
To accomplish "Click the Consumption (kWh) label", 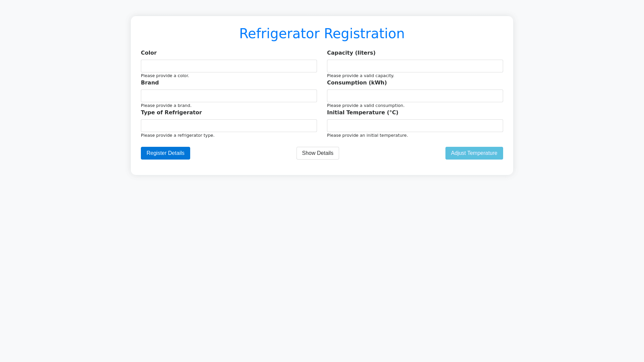I will click(x=357, y=83).
